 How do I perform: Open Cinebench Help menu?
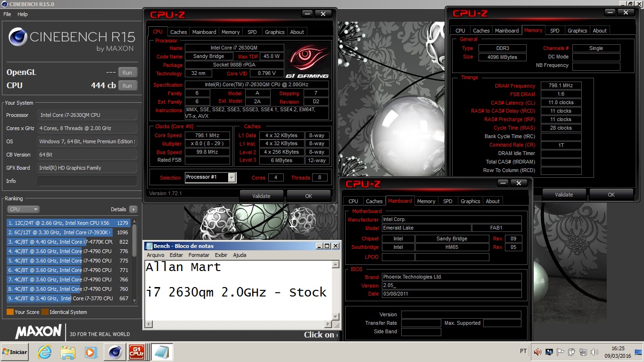[23, 14]
